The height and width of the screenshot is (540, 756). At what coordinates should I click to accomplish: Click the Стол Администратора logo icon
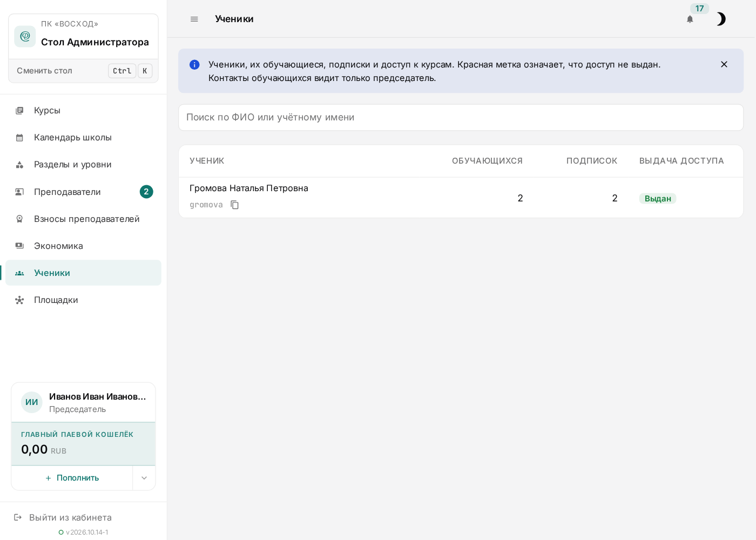(25, 36)
